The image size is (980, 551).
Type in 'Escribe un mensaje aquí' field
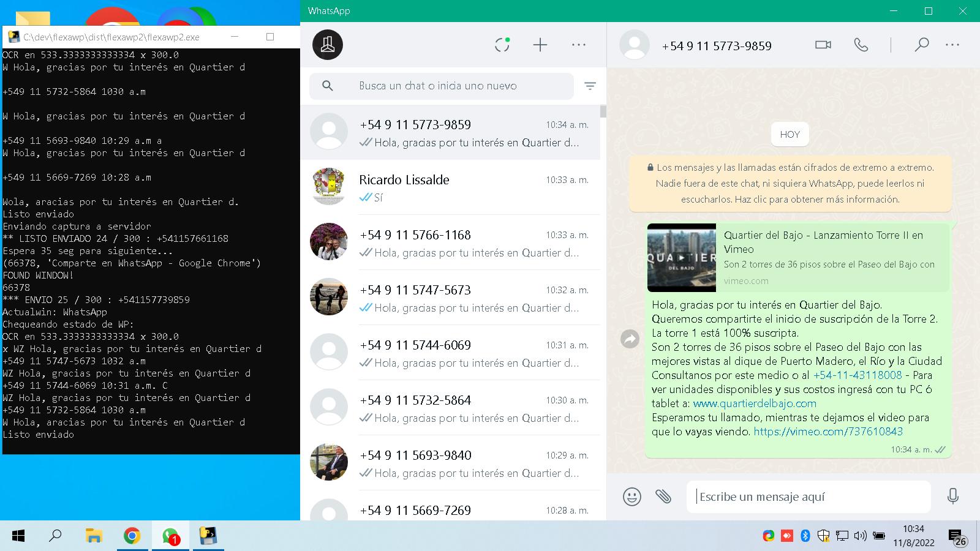click(809, 497)
